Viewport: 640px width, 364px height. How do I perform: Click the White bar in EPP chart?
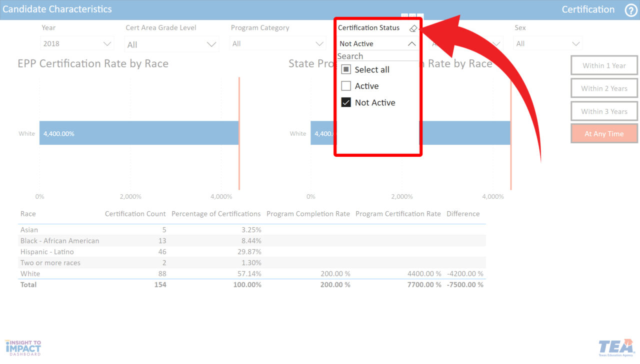click(138, 133)
